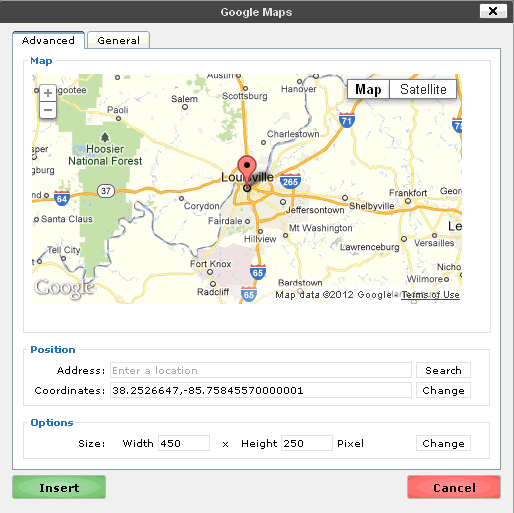Switch map view to Satellite
Image resolution: width=514 pixels, height=513 pixels.
[x=423, y=89]
